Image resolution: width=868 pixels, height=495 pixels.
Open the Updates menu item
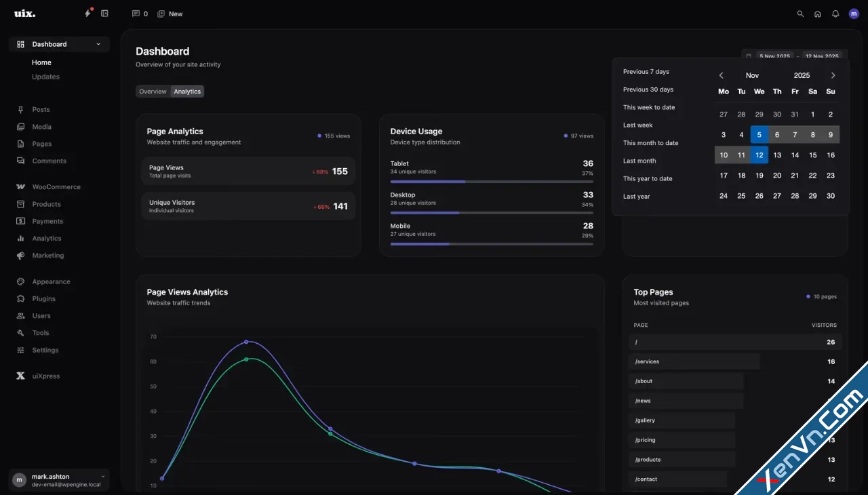(x=45, y=77)
